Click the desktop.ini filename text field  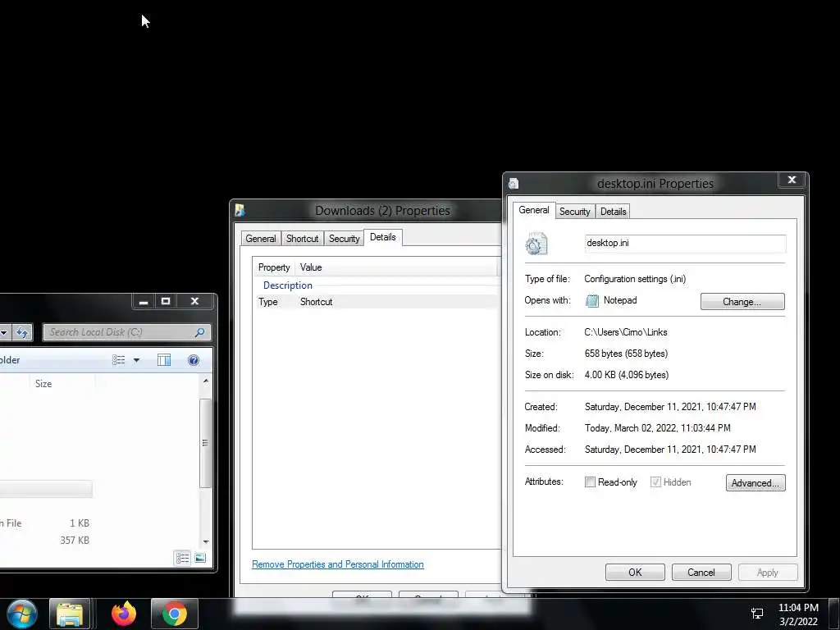685,243
